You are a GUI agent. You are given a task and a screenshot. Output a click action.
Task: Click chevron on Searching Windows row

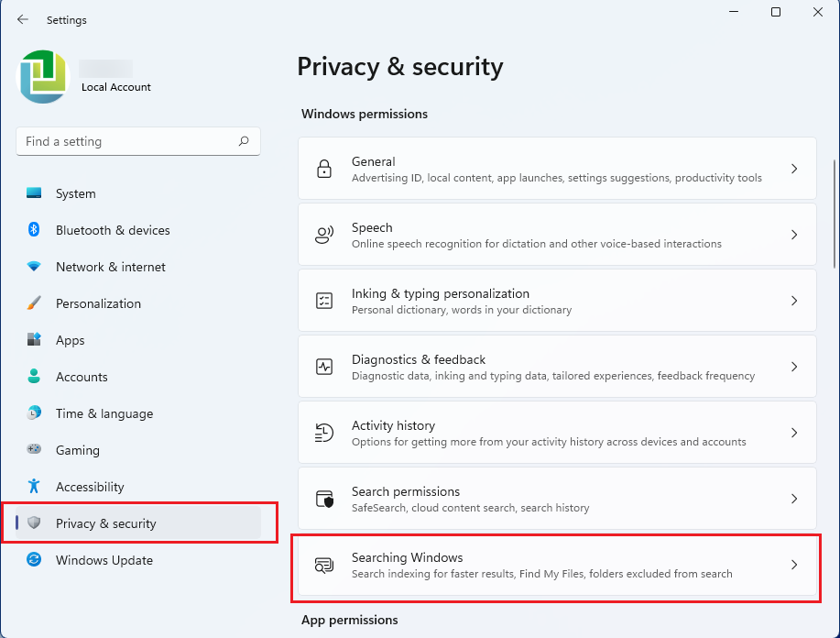[794, 565]
